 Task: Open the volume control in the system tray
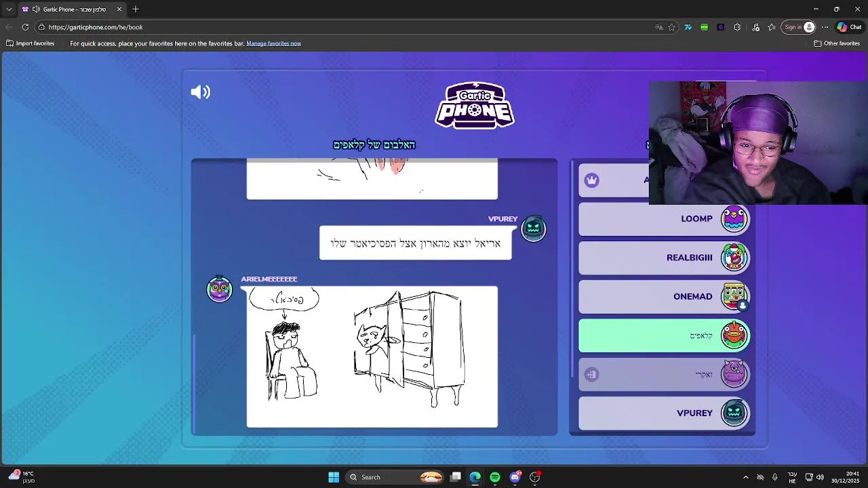tap(820, 477)
